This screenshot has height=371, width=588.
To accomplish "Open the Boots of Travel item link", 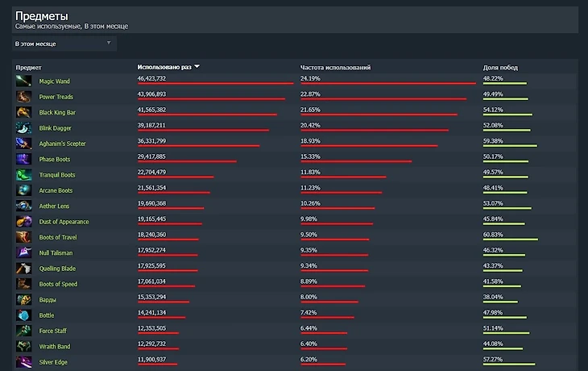I will 58,237.
